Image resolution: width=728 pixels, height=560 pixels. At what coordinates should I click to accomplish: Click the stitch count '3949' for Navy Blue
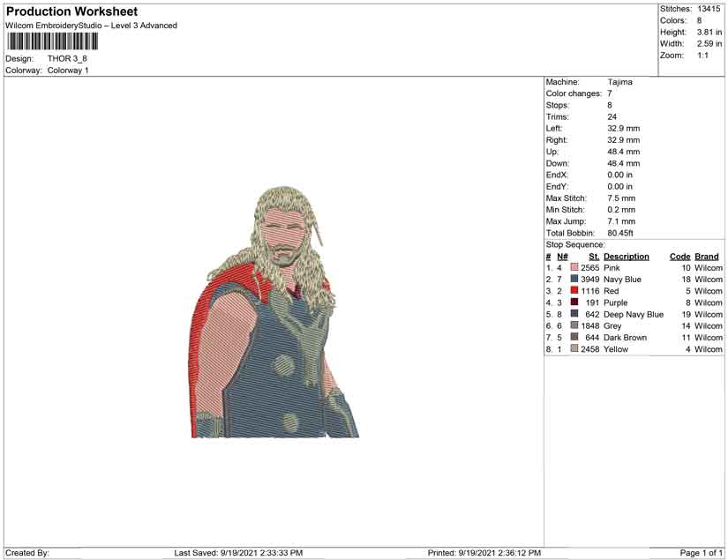click(x=590, y=280)
